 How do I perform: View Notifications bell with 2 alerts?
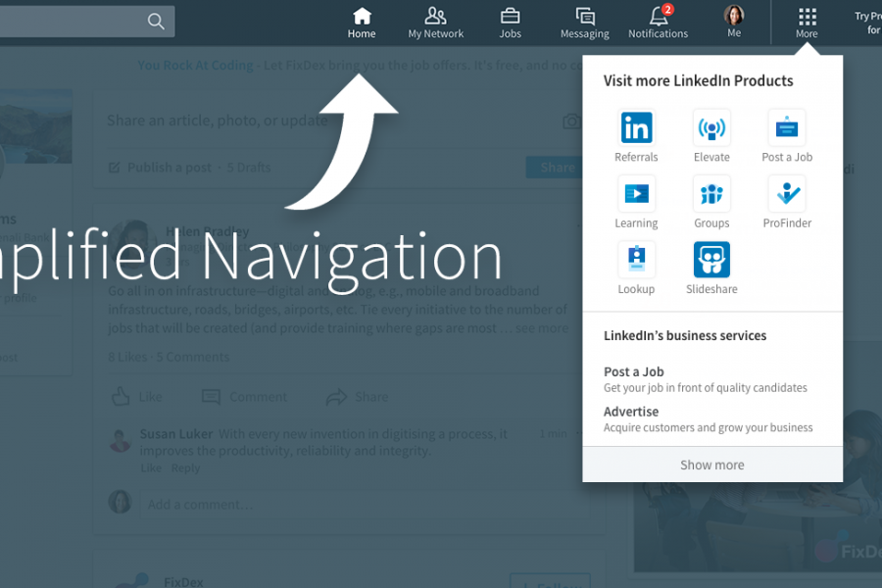point(659,24)
